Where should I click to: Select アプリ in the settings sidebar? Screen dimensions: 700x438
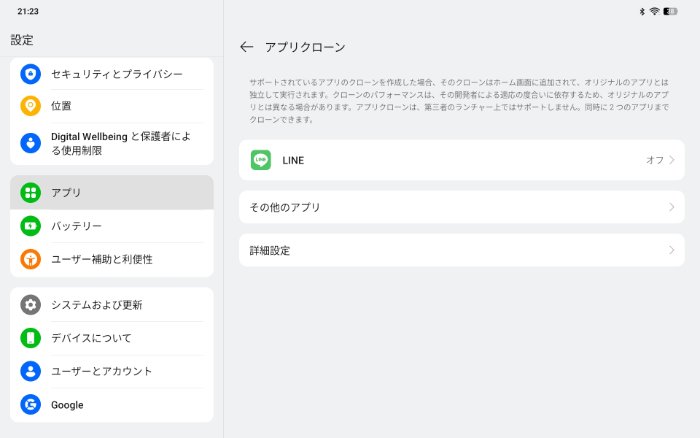click(x=112, y=192)
